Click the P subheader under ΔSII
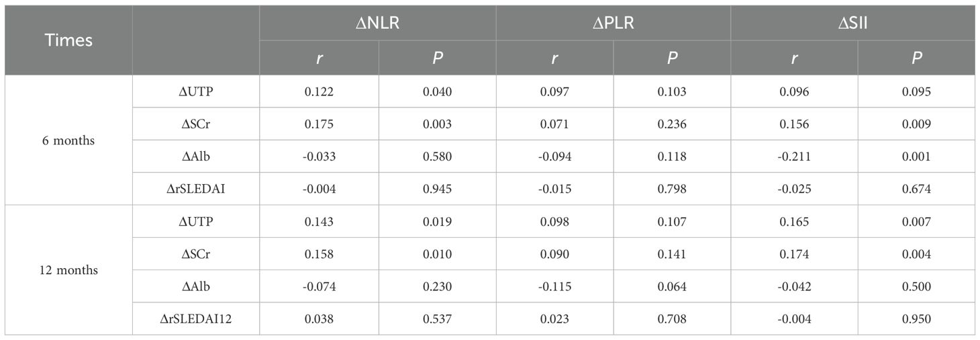 pos(916,58)
